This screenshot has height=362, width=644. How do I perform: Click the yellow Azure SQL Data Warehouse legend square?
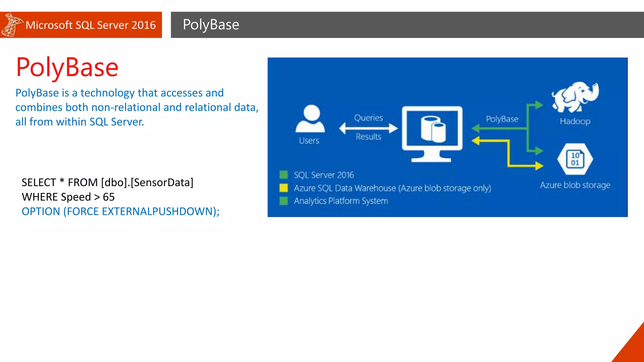pyautogui.click(x=284, y=188)
